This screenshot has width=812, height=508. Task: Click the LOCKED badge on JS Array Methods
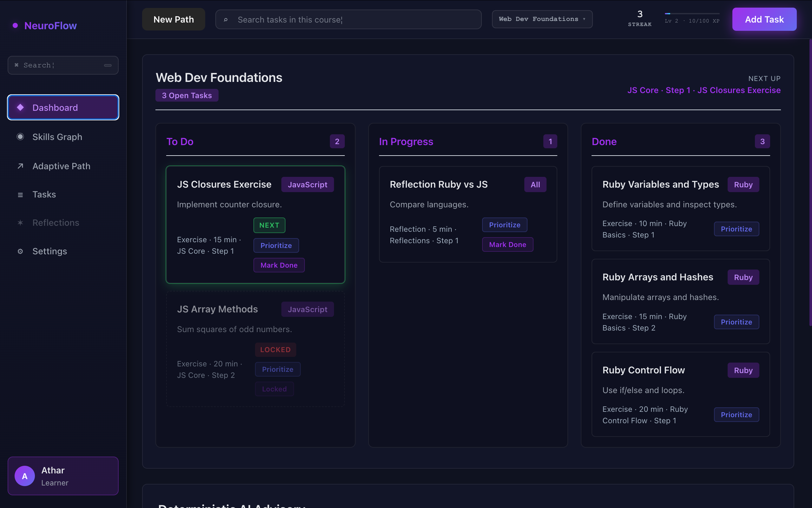(275, 350)
